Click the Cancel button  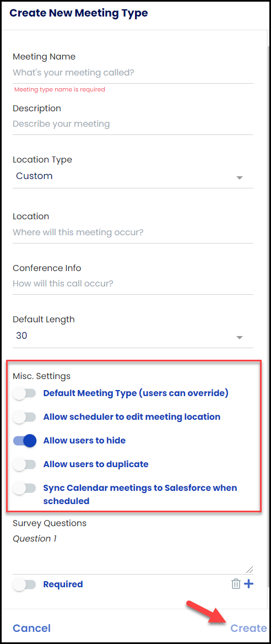coord(31,628)
